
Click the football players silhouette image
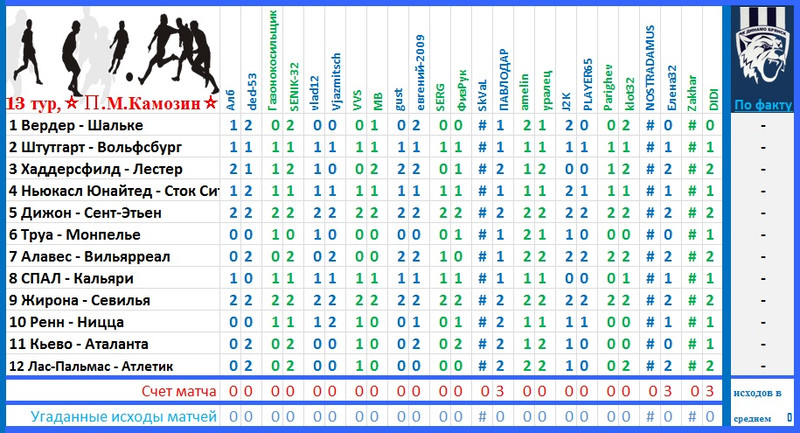pyautogui.click(x=113, y=53)
